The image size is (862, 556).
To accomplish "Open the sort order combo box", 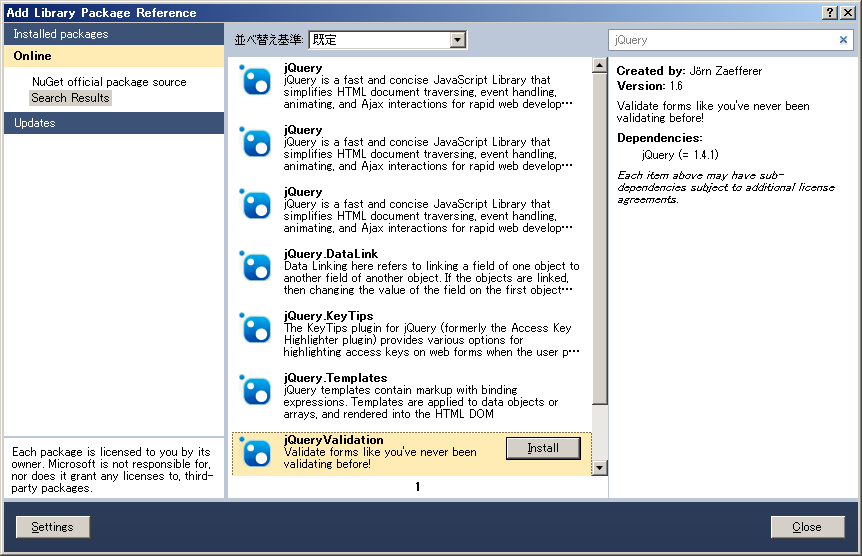I will pyautogui.click(x=388, y=40).
